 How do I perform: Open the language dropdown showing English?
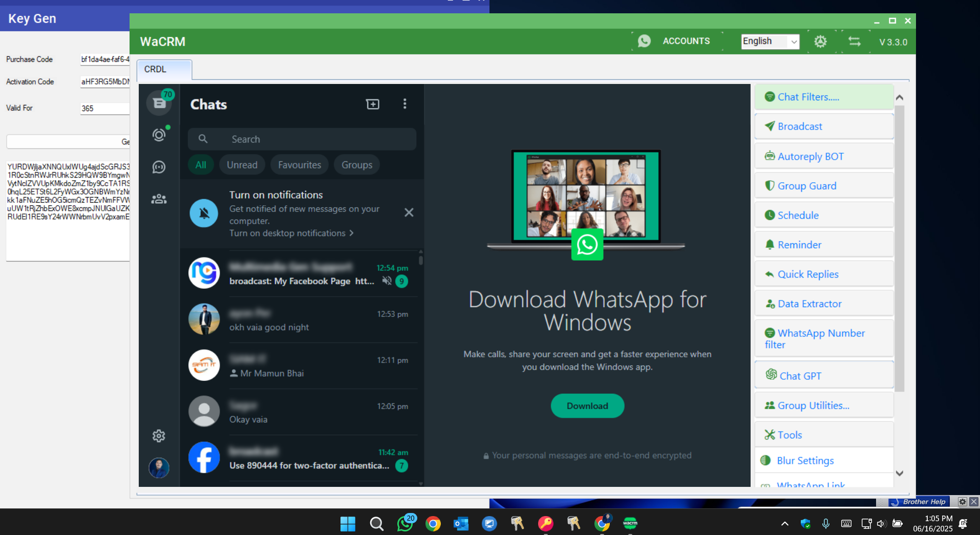click(x=770, y=41)
